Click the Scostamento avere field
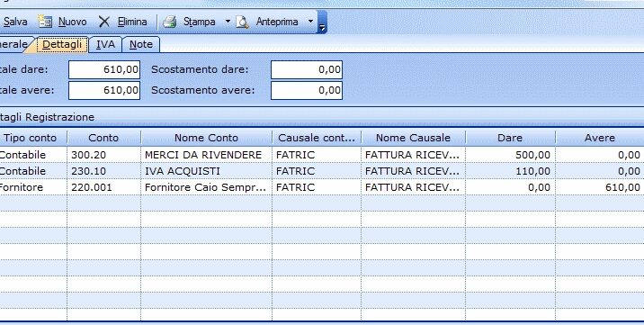This screenshot has width=644, height=325. coord(307,90)
